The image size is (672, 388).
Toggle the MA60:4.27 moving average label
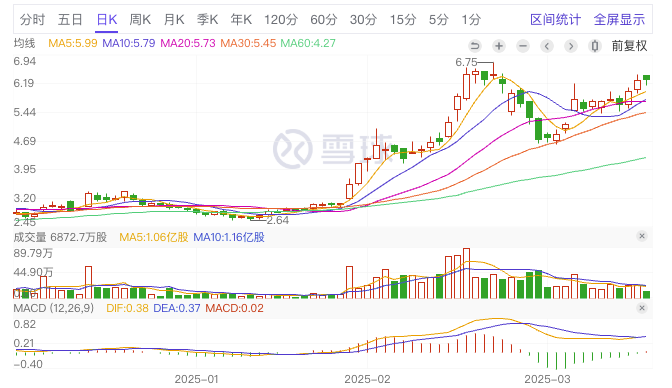point(308,43)
